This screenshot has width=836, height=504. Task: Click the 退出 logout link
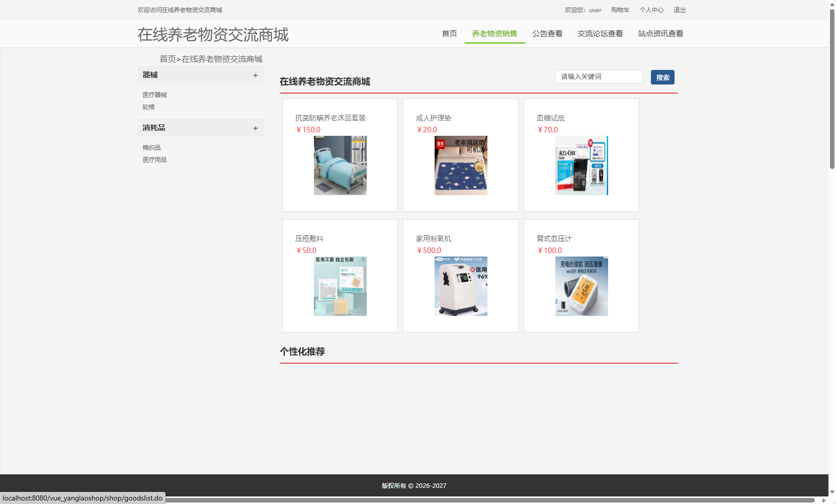679,10
